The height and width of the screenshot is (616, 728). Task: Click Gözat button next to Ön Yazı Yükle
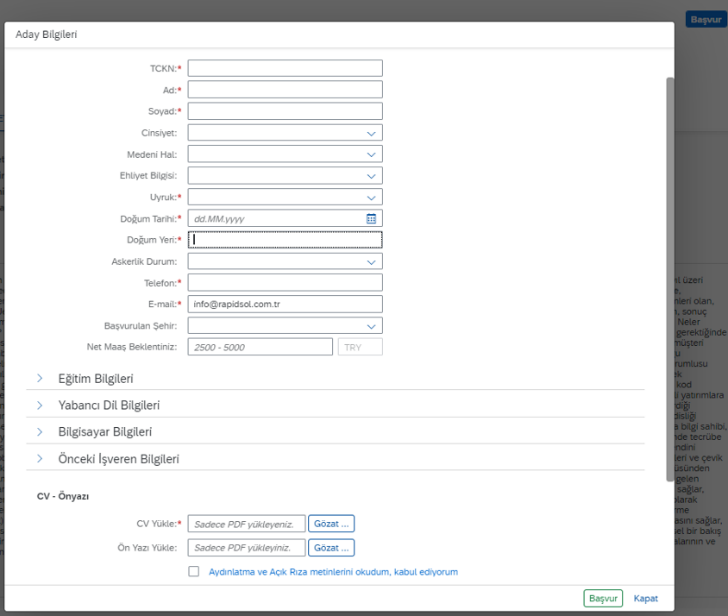tap(331, 548)
